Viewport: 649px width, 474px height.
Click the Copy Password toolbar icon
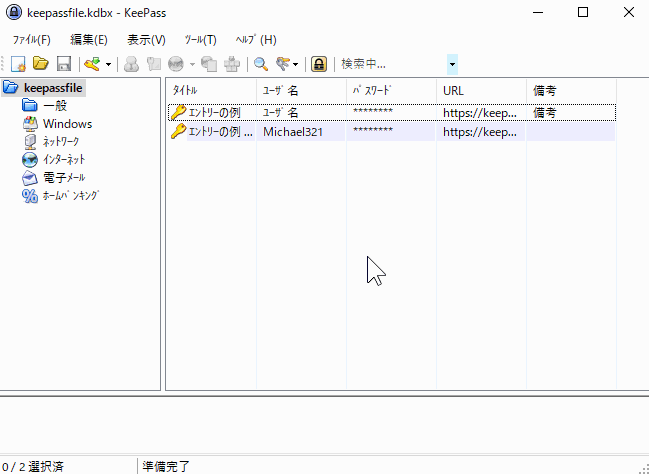[x=154, y=64]
